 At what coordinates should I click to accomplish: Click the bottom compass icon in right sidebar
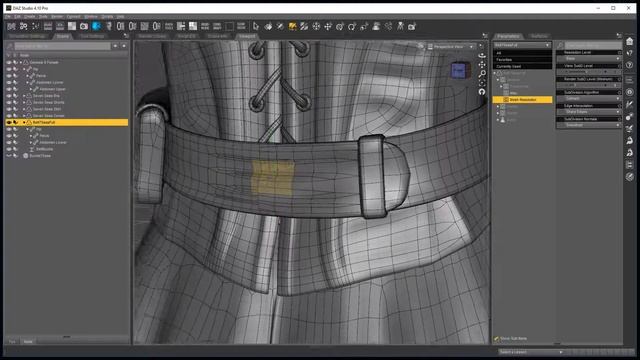[x=629, y=177]
